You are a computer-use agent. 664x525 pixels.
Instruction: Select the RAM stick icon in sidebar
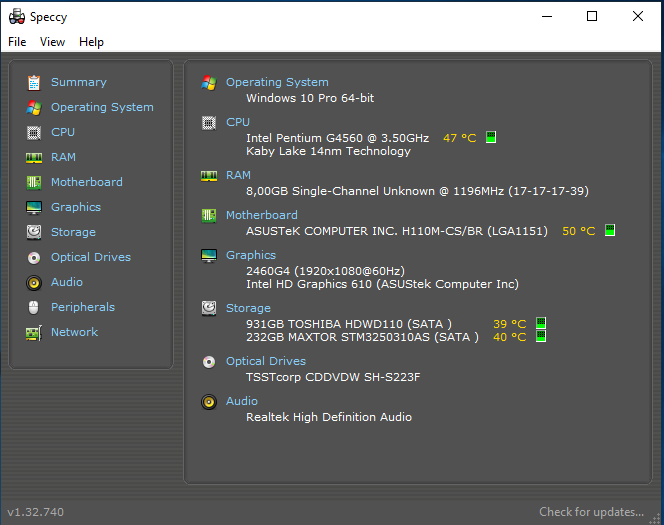34,158
